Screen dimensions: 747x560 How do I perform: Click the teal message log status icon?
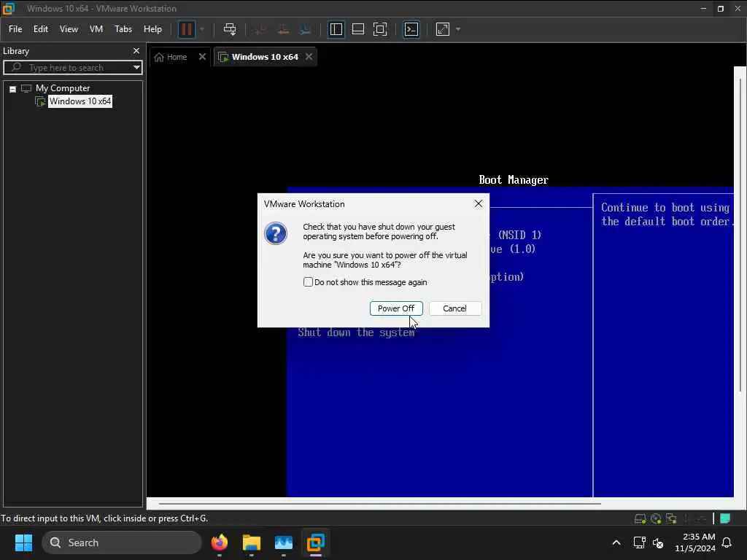725,518
